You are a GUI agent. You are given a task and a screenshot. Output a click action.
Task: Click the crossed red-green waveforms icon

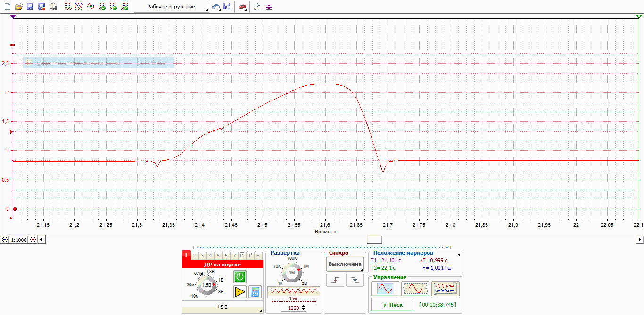tap(79, 7)
